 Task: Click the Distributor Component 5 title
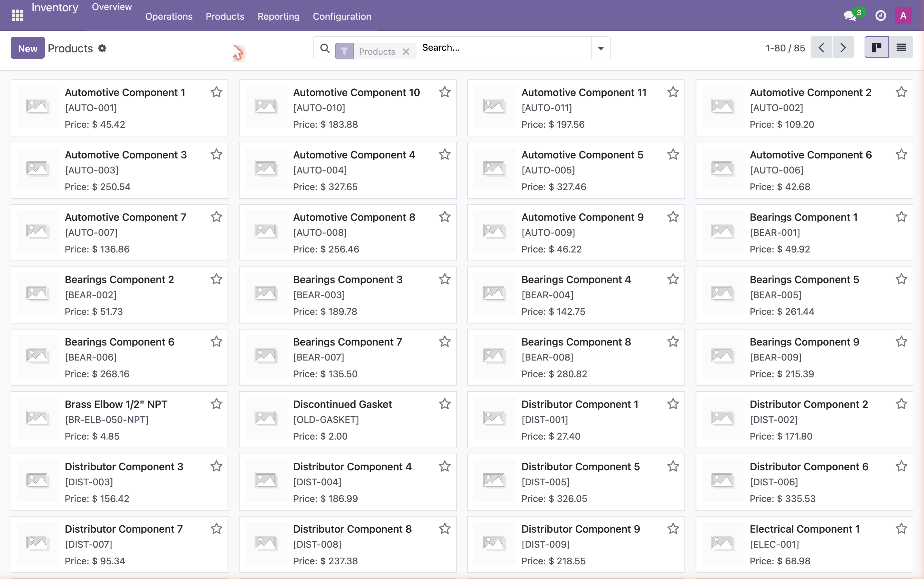(580, 466)
